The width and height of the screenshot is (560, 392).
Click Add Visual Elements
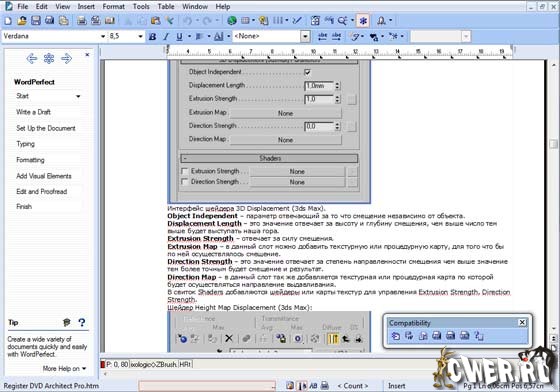tap(44, 176)
